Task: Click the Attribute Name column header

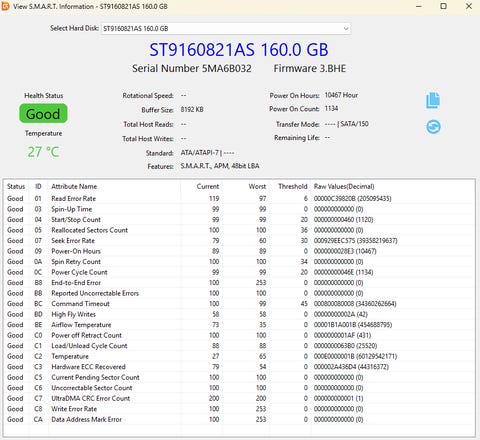Action: click(74, 187)
